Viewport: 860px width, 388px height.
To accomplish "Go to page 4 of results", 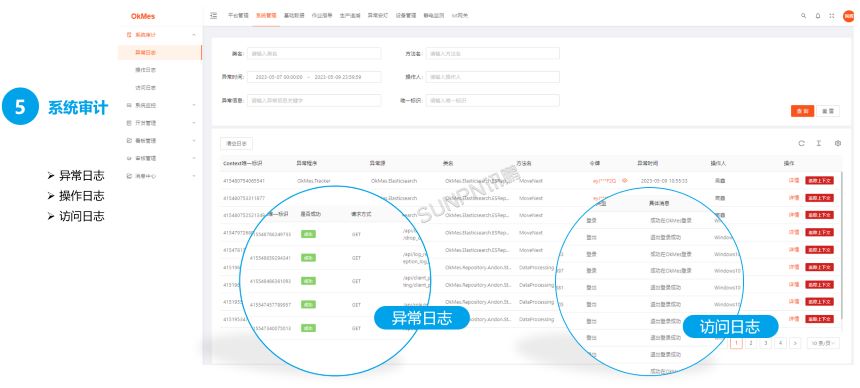I will (780, 343).
